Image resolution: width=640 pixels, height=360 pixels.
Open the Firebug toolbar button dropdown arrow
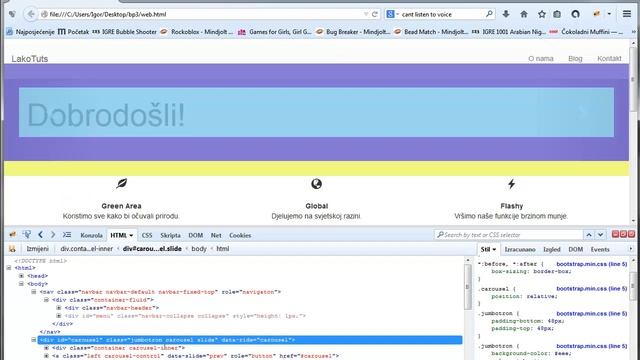coord(609,14)
